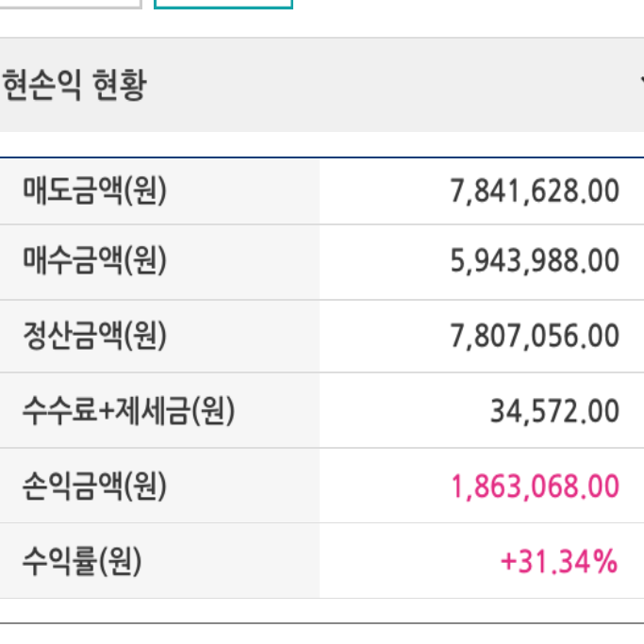This screenshot has width=644, height=644.
Task: Select the 매도금액(원) row label
Action: point(95,190)
